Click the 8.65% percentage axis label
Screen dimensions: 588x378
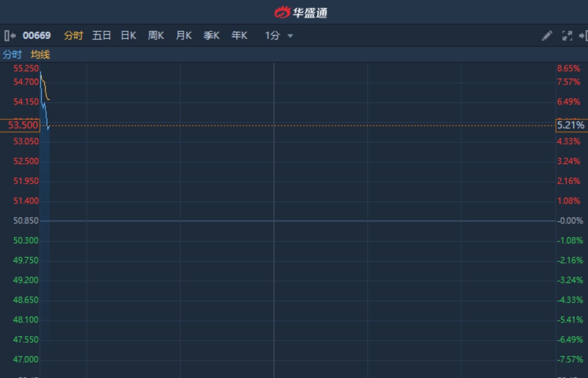(x=568, y=69)
